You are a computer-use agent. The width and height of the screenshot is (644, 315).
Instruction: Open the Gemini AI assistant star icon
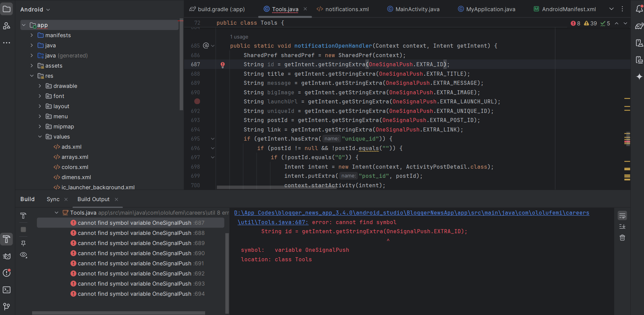click(x=639, y=77)
